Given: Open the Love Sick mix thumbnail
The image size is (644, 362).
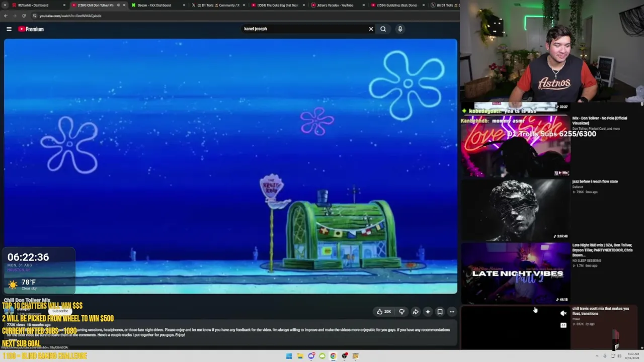Looking at the screenshot, I should click(516, 146).
